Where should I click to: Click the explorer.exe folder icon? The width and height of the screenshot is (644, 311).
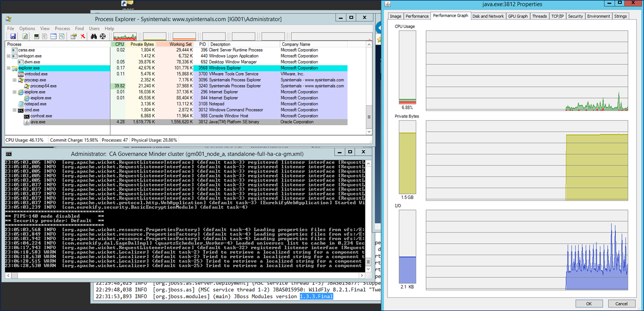(15, 68)
